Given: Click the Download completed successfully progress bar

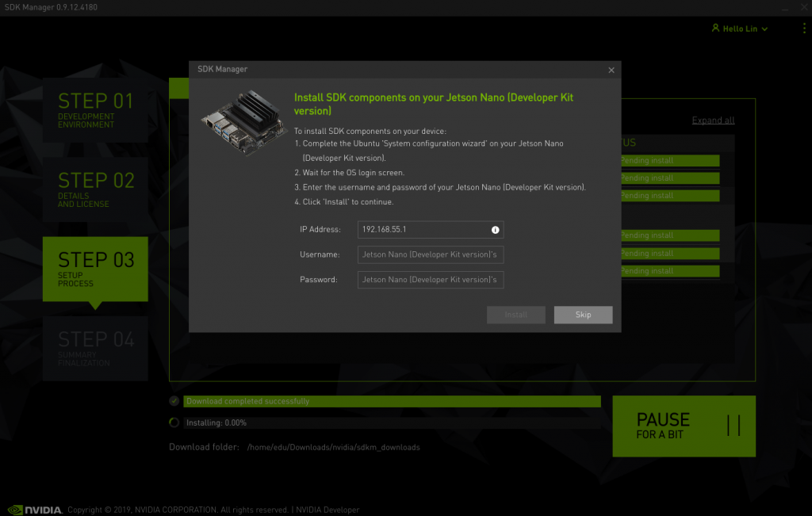Looking at the screenshot, I should (392, 401).
